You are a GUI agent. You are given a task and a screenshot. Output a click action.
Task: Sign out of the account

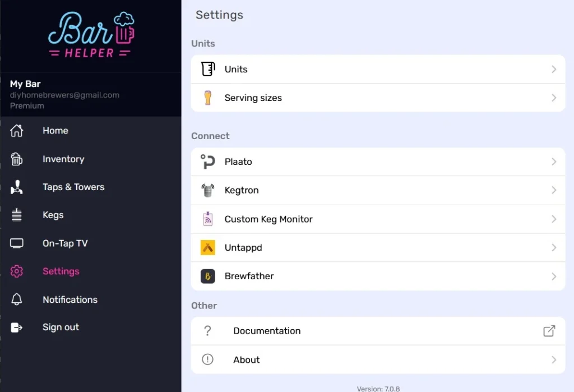pos(61,328)
